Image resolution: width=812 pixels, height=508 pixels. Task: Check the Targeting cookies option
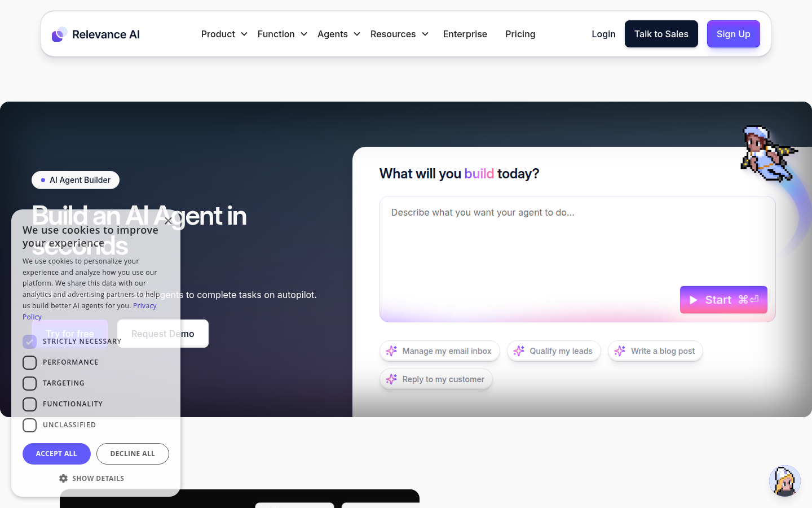coord(30,383)
